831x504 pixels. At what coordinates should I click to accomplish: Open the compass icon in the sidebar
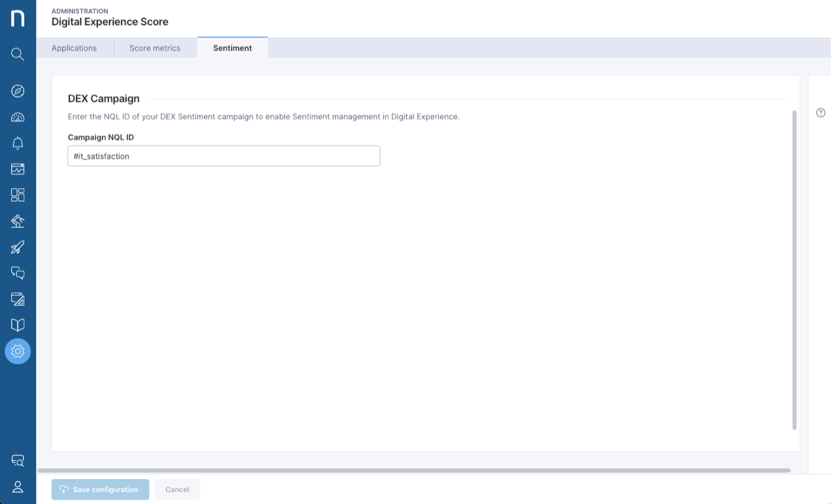click(x=18, y=91)
